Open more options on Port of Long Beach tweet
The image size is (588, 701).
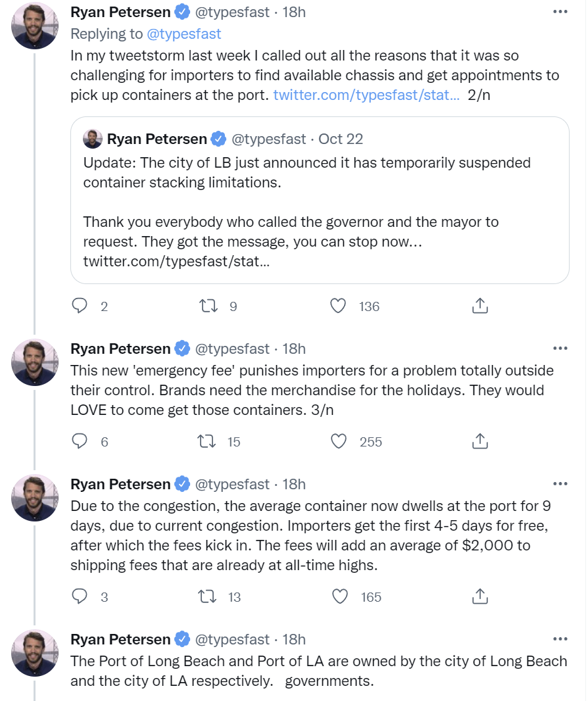560,639
